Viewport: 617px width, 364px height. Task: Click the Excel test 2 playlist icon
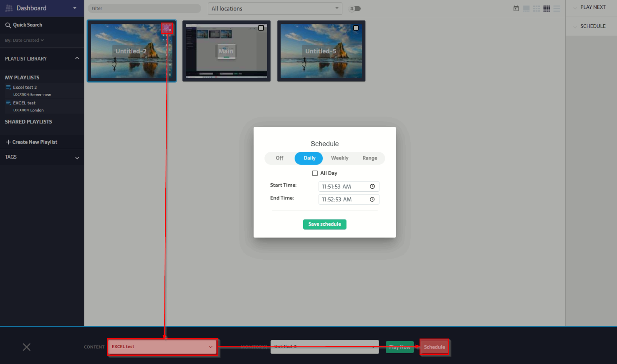point(8,87)
